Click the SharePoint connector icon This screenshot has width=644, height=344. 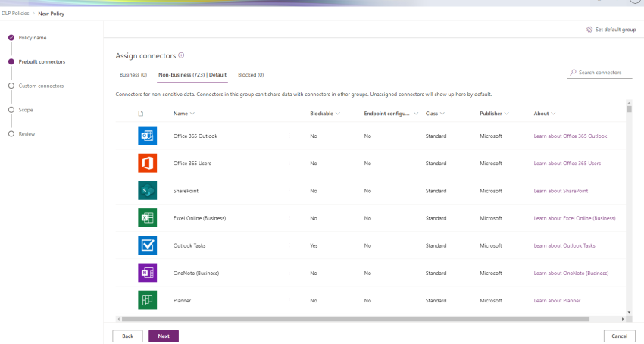tap(147, 191)
